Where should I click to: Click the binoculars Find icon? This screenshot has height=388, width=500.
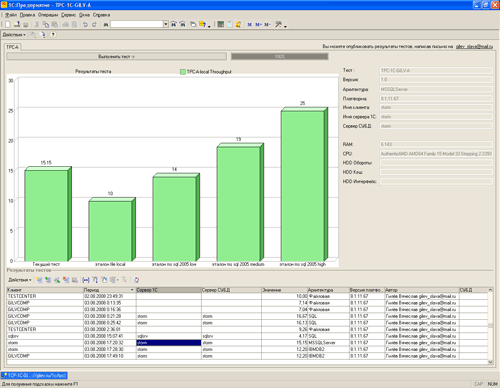(x=106, y=24)
